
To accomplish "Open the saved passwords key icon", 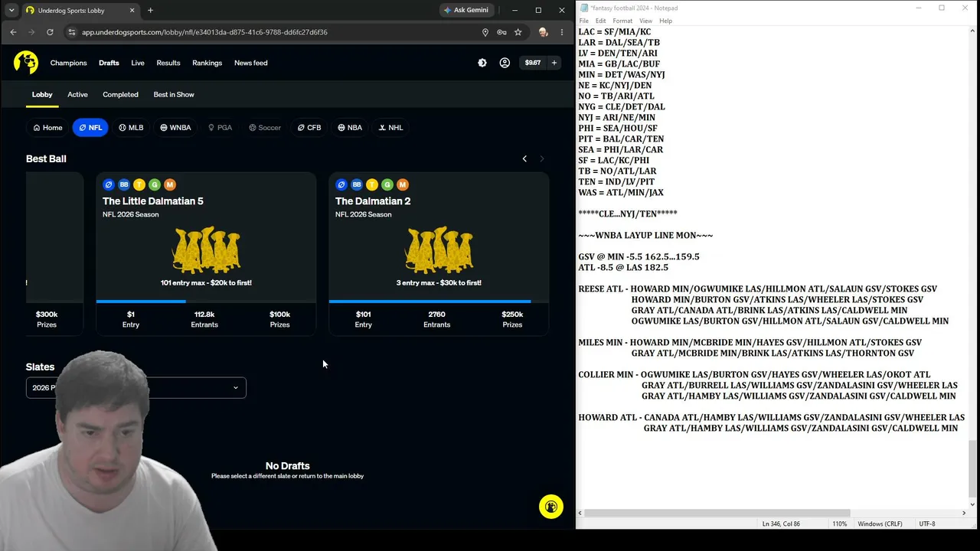I will (501, 32).
